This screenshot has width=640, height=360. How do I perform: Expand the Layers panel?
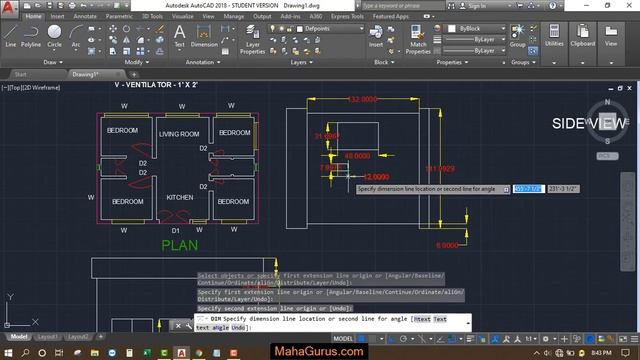pos(301,62)
